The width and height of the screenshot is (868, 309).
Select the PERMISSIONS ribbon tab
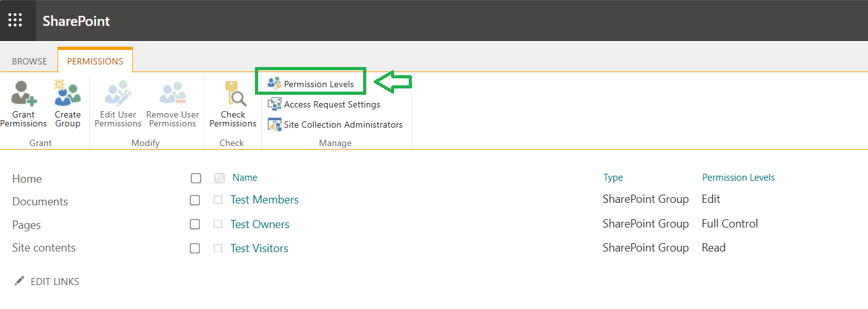pyautogui.click(x=95, y=61)
